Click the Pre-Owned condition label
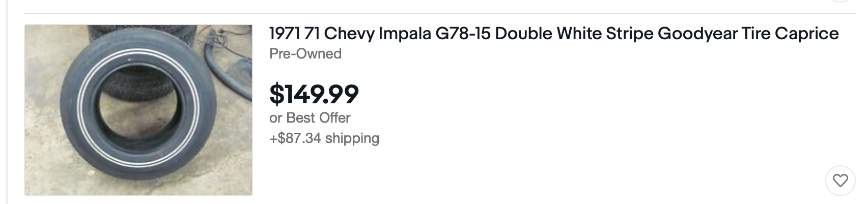This screenshot has height=204, width=868. click(305, 53)
